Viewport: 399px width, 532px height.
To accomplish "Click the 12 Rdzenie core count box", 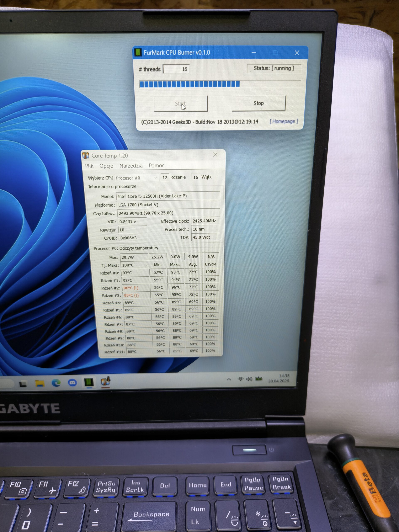I will (x=165, y=177).
